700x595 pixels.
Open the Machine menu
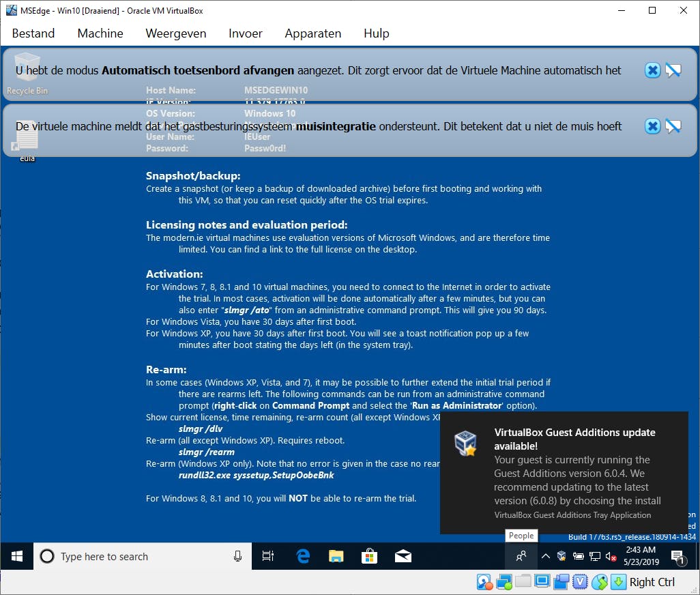(x=100, y=33)
